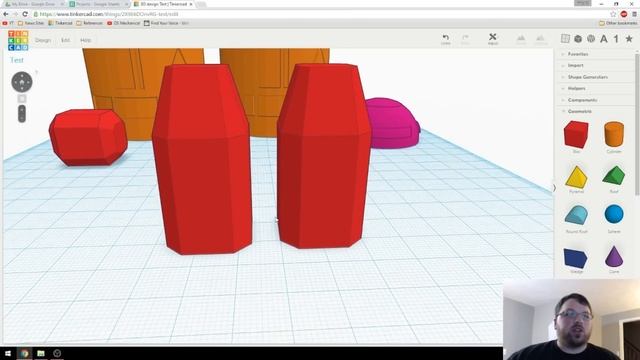Pick the yellow Pyramid shape
The width and height of the screenshot is (640, 360).
pyautogui.click(x=576, y=178)
